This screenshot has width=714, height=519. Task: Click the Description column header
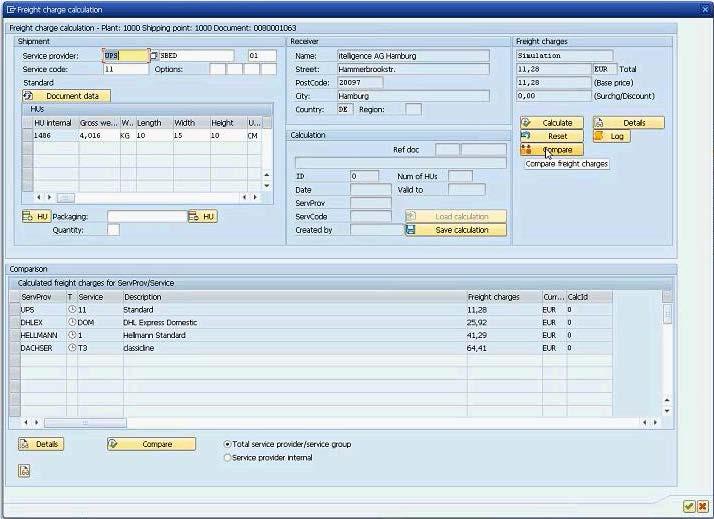pos(295,297)
